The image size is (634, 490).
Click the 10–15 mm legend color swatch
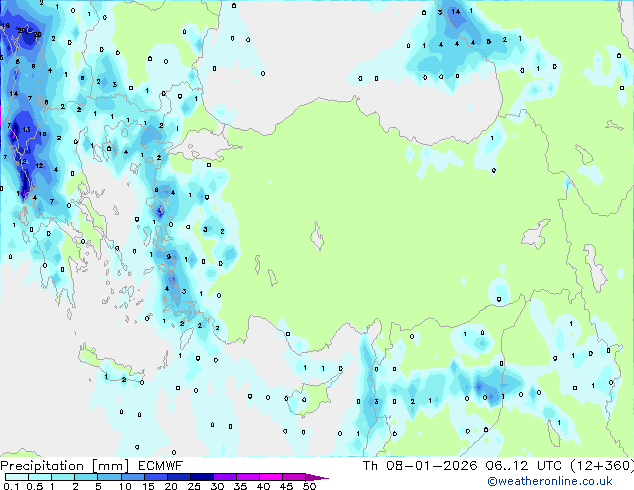pyautogui.click(x=133, y=477)
